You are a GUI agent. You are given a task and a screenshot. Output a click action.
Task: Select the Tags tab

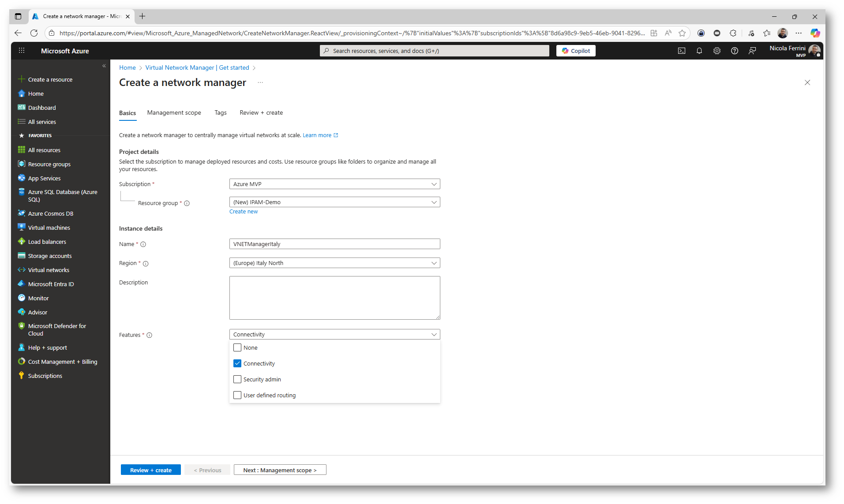tap(220, 112)
